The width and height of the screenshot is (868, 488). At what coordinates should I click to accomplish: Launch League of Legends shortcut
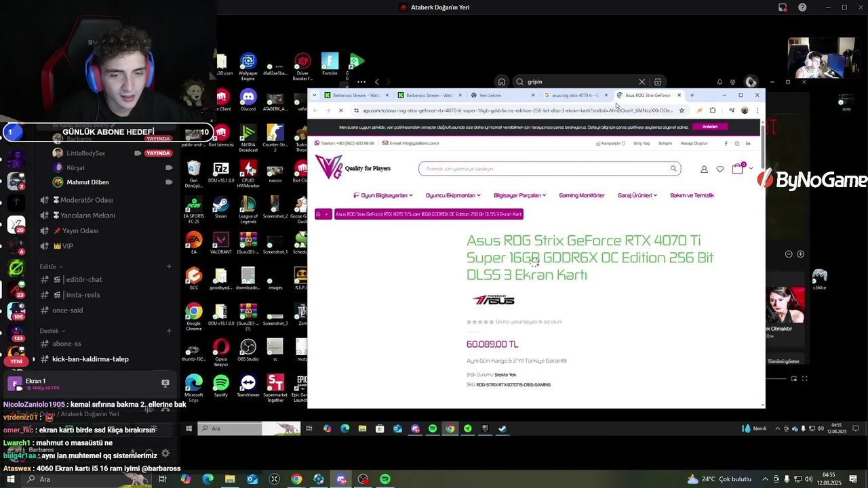point(248,209)
